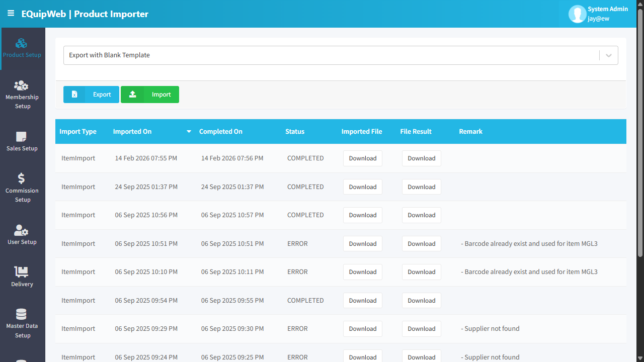644x362 pixels.
Task: Download imported file for 10:51 PM row
Action: click(x=363, y=244)
